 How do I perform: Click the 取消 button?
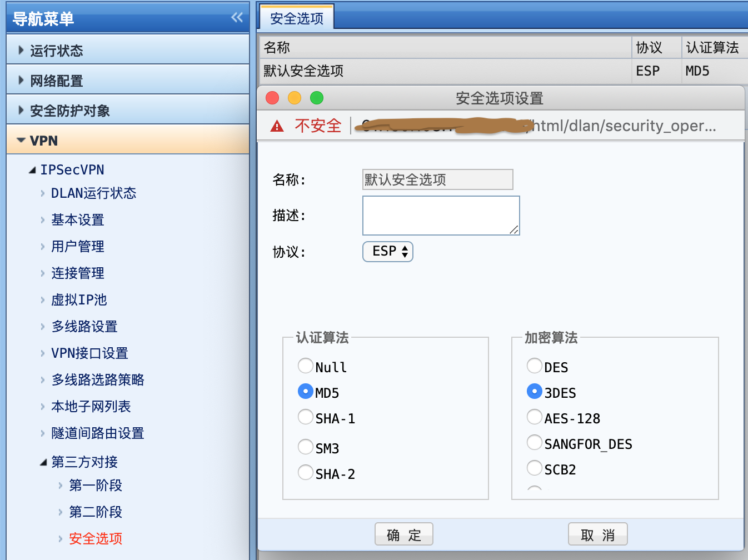(x=597, y=534)
